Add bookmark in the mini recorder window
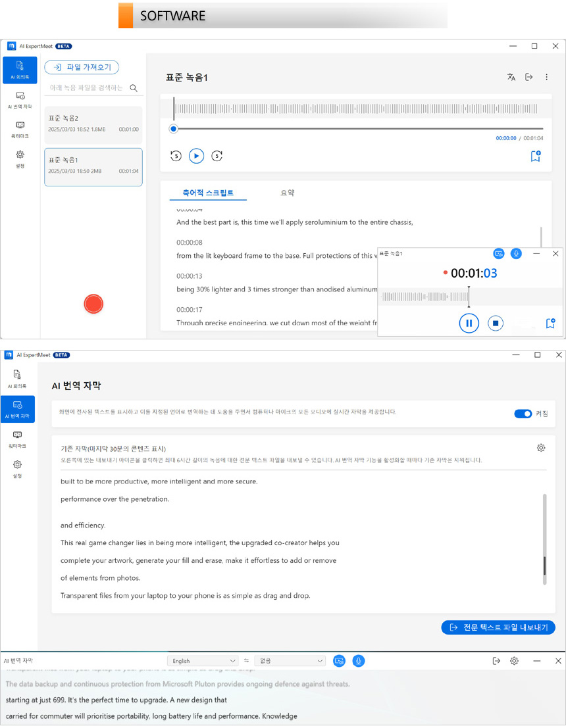The height and width of the screenshot is (728, 566). point(550,323)
